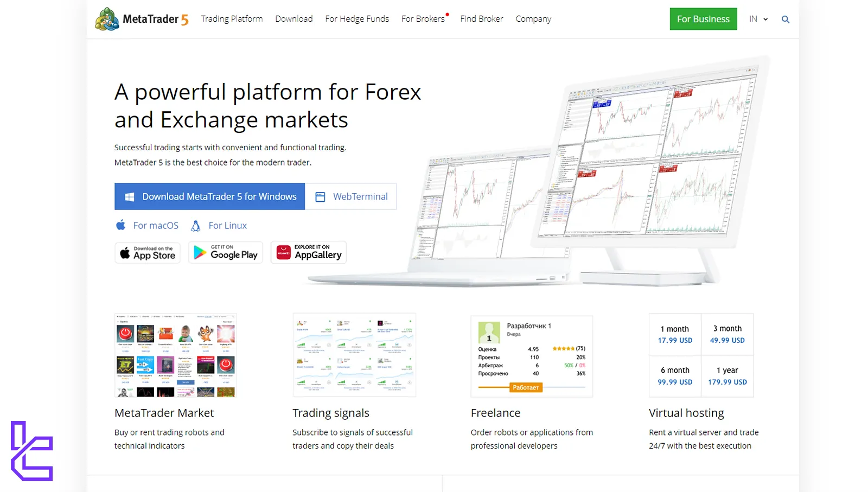Open the search magnifier icon

(x=785, y=20)
